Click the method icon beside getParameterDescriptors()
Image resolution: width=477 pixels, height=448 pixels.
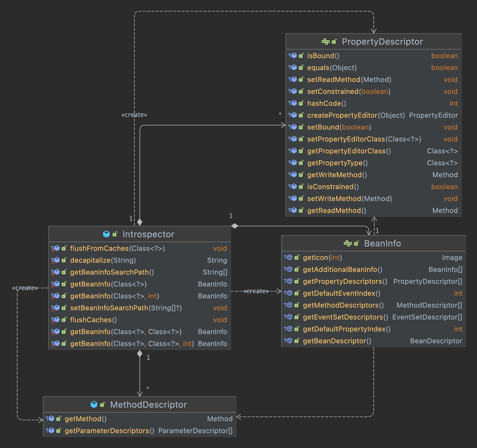[x=51, y=430]
